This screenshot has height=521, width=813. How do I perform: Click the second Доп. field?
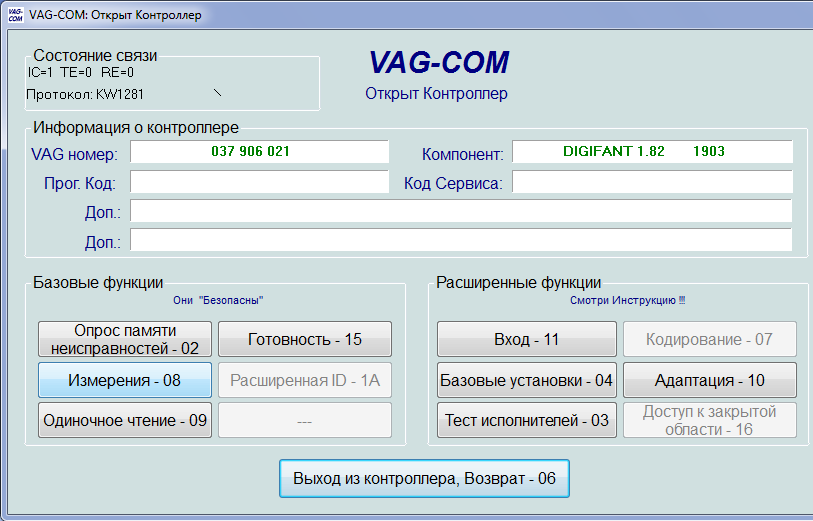pos(461,240)
